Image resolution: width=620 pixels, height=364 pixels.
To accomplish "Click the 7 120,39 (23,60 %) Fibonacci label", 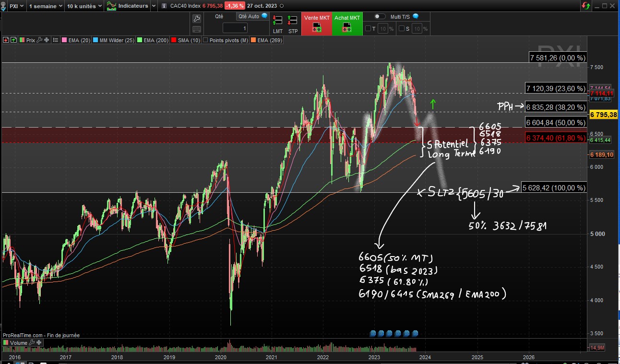I will tap(556, 88).
